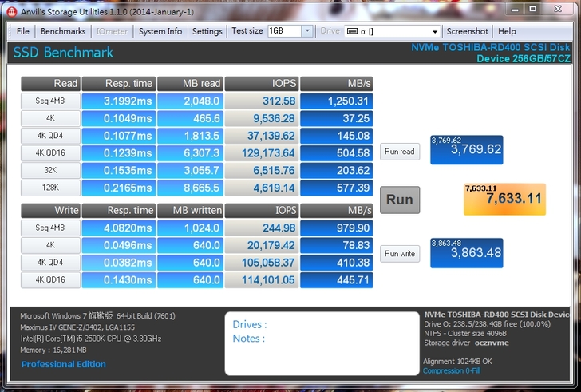This screenshot has height=392, width=581.
Task: Click the greyed IOmeter menu item
Action: pos(112,31)
